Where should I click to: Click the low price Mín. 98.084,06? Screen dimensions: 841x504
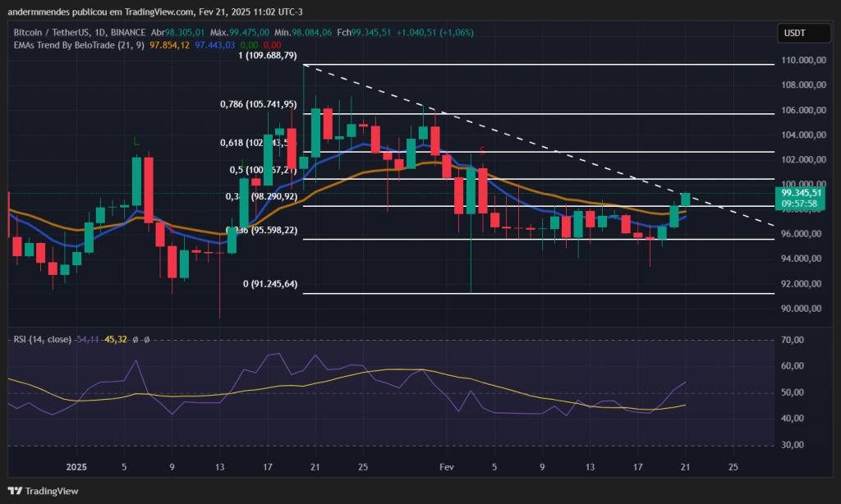pos(303,33)
